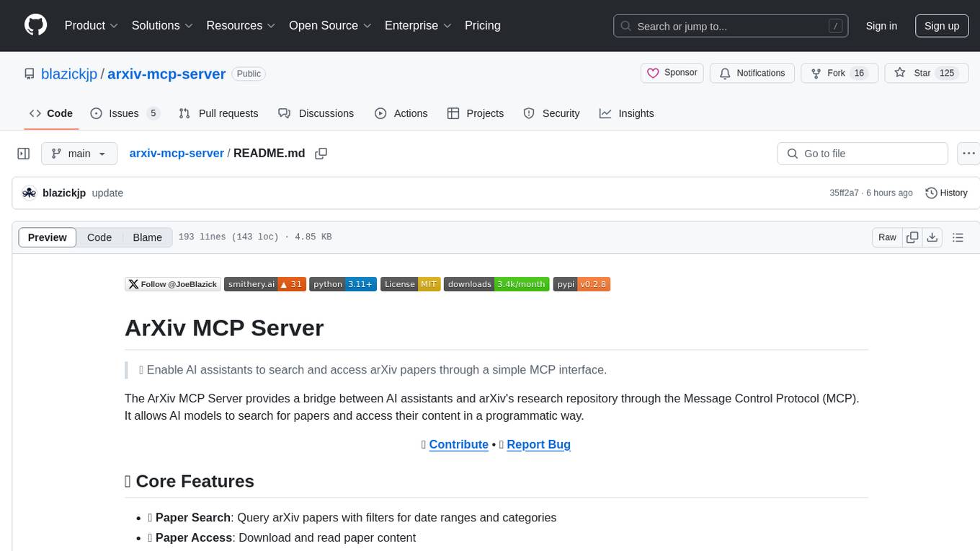Open the more file actions menu
The height and width of the screenshot is (551, 980).
pos(968,154)
